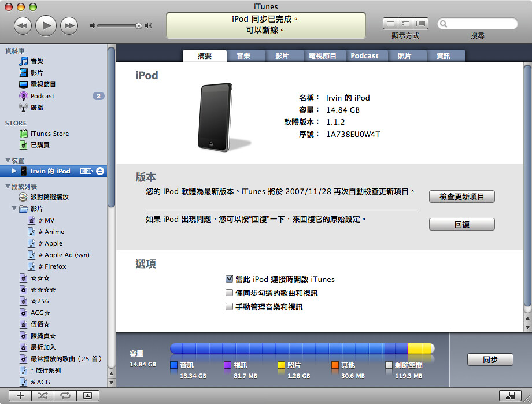Click the Play button
The width and height of the screenshot is (532, 404).
pyautogui.click(x=46, y=25)
